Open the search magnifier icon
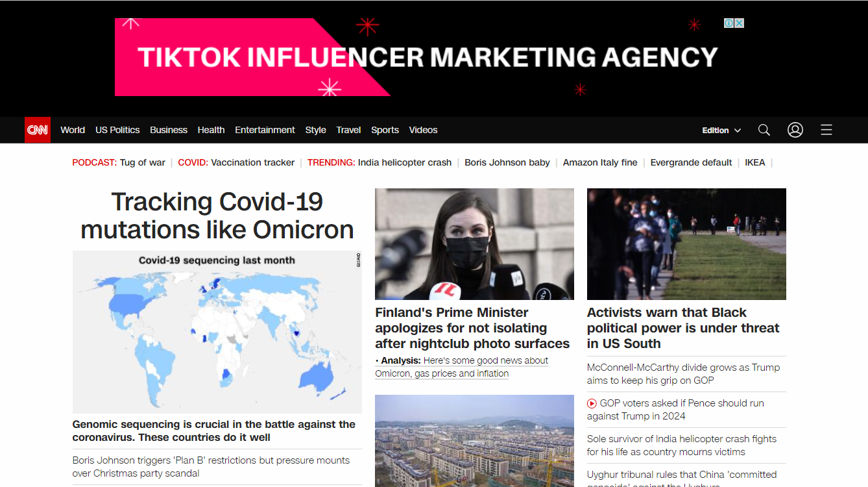Image resolution: width=868 pixels, height=487 pixels. tap(764, 130)
